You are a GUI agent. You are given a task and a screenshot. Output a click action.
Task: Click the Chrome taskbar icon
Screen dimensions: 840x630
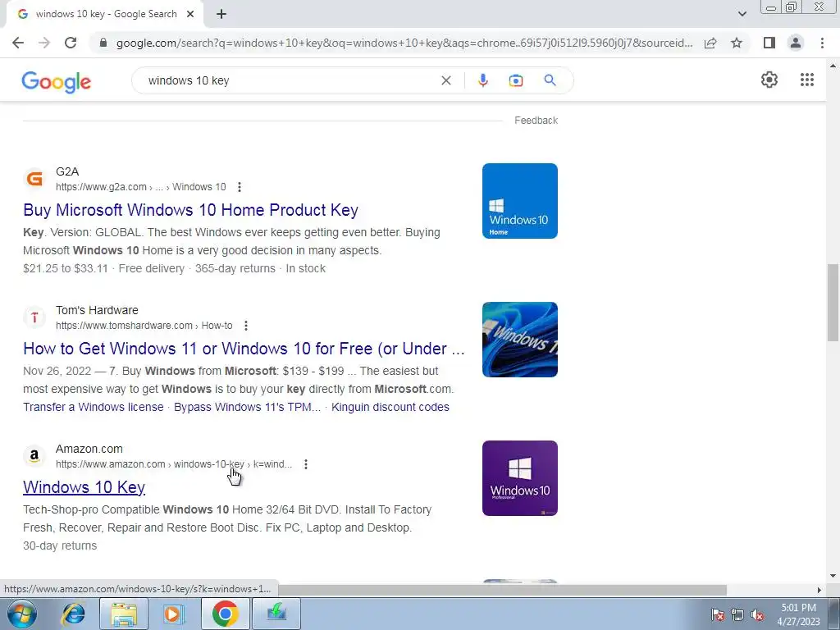tap(225, 614)
